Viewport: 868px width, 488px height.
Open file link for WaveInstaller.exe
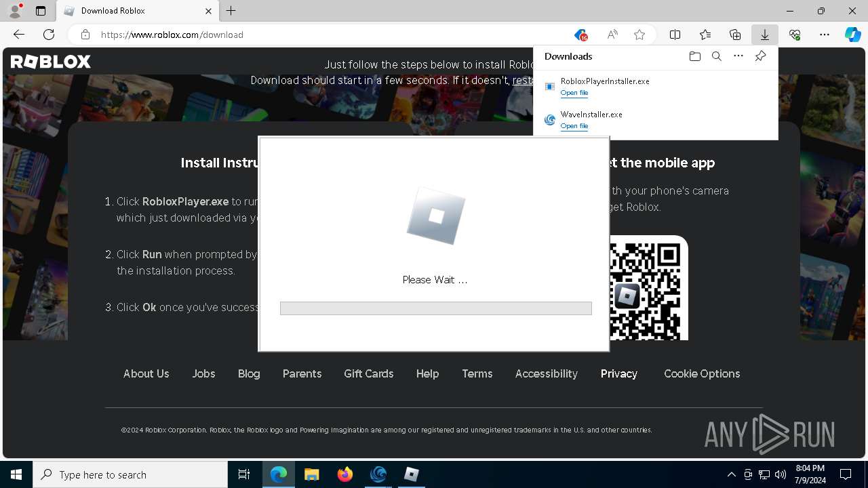tap(574, 126)
